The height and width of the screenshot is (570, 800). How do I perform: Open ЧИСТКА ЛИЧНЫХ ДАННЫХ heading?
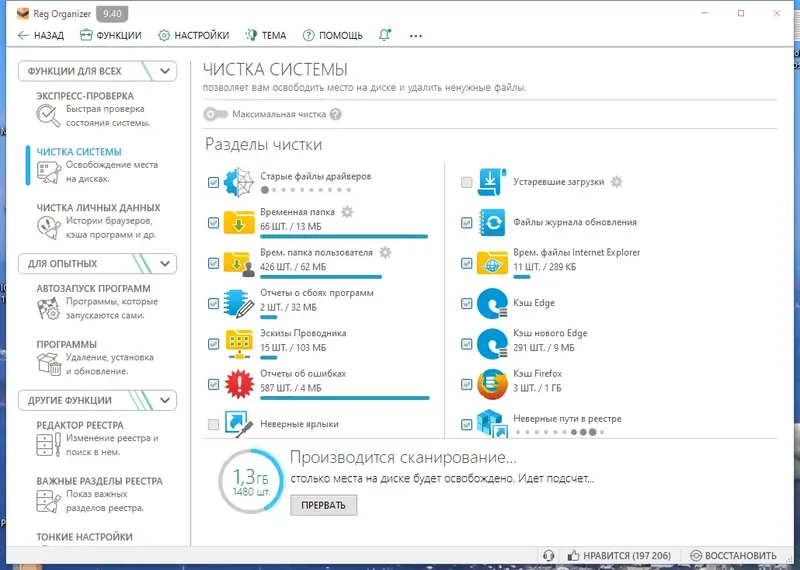point(98,208)
